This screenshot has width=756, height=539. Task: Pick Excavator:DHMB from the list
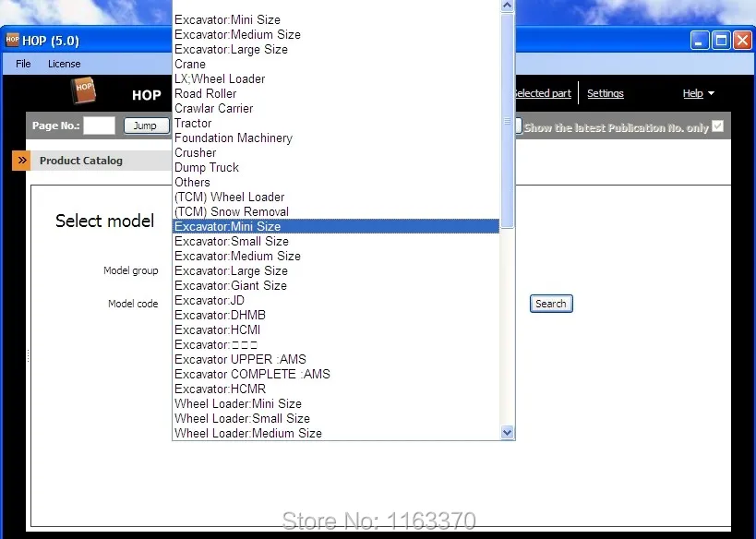point(336,316)
